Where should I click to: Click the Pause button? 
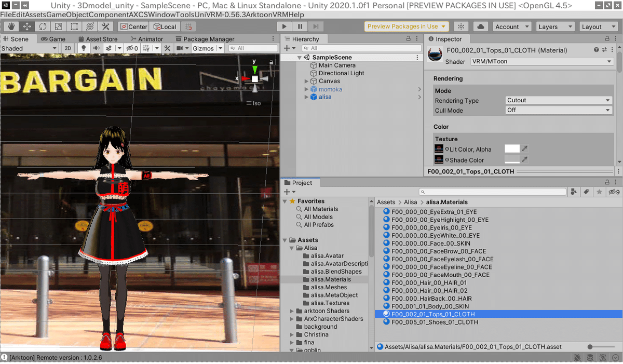300,26
